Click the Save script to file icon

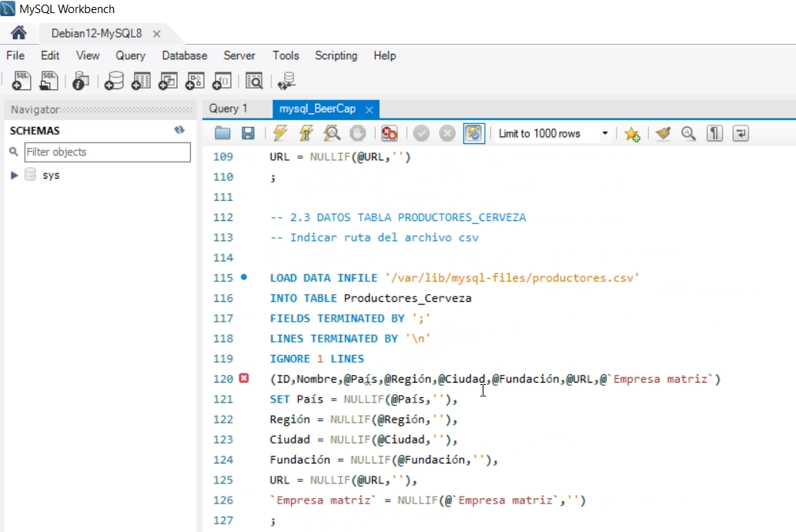coord(246,132)
